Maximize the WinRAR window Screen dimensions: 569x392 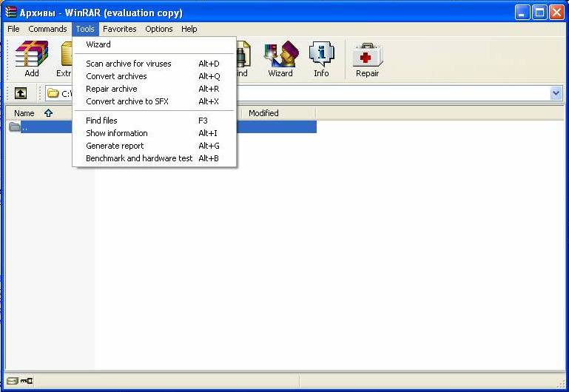(x=539, y=13)
